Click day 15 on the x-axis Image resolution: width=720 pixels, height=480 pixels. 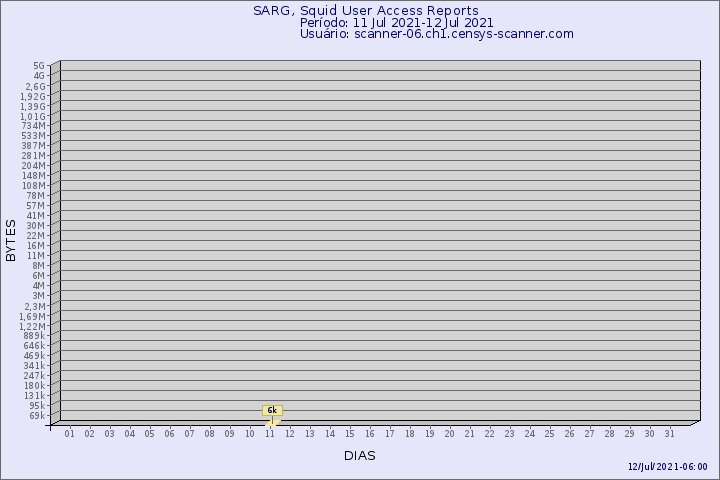(349, 434)
